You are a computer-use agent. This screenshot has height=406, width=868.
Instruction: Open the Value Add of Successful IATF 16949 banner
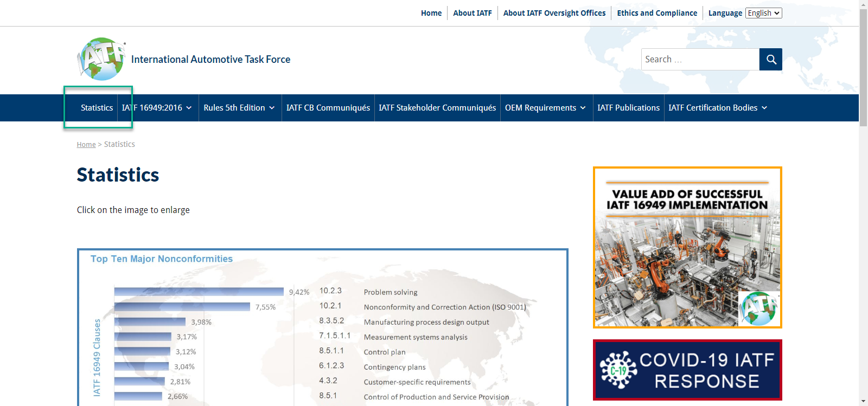coord(687,247)
